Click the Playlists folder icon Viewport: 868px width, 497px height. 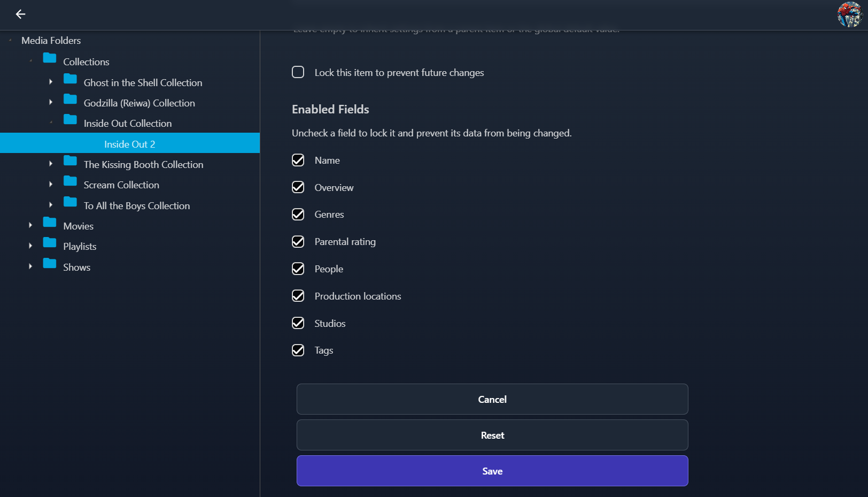(x=50, y=242)
